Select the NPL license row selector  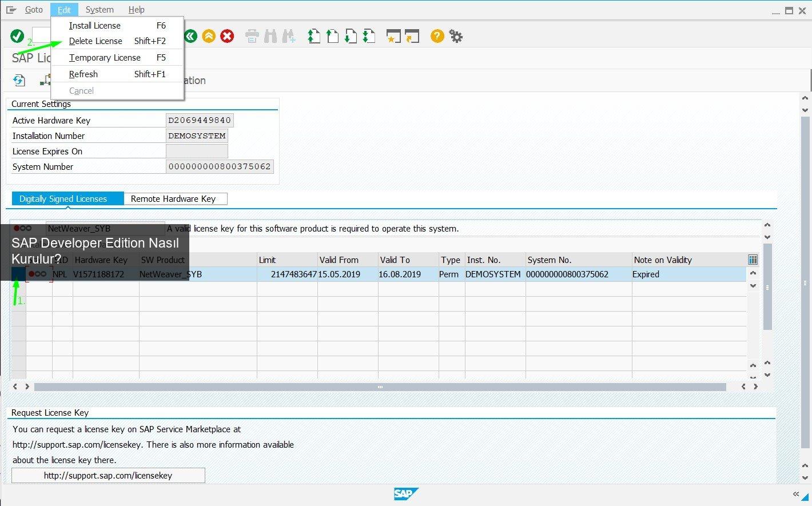(x=18, y=274)
